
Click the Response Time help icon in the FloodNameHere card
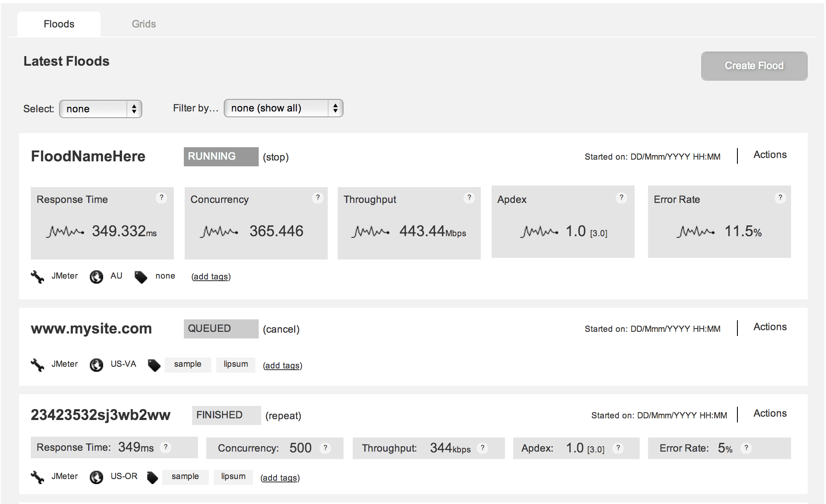(161, 198)
